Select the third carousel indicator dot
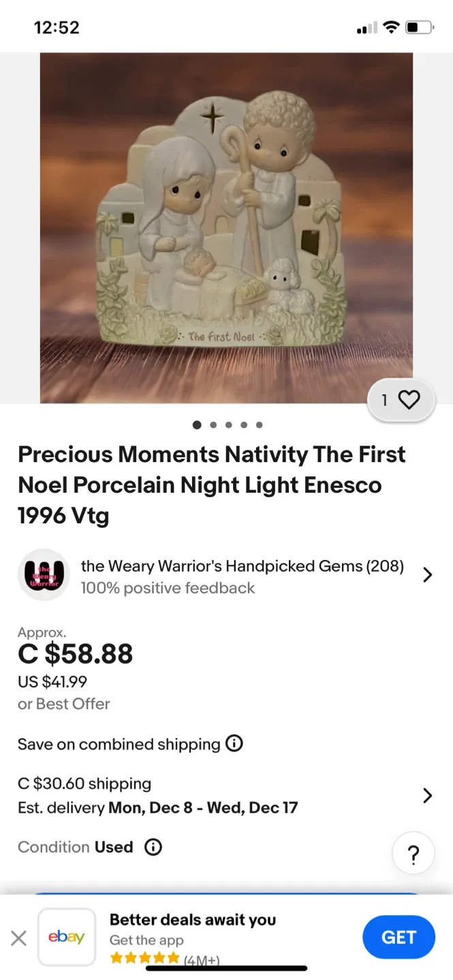The height and width of the screenshot is (980, 453). (x=228, y=425)
